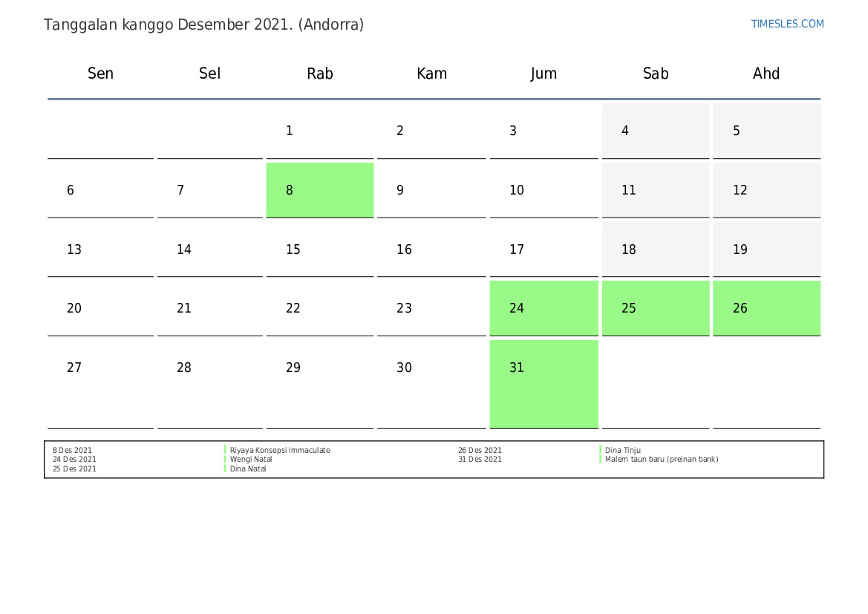Select highlighted holiday cell 24

544,308
